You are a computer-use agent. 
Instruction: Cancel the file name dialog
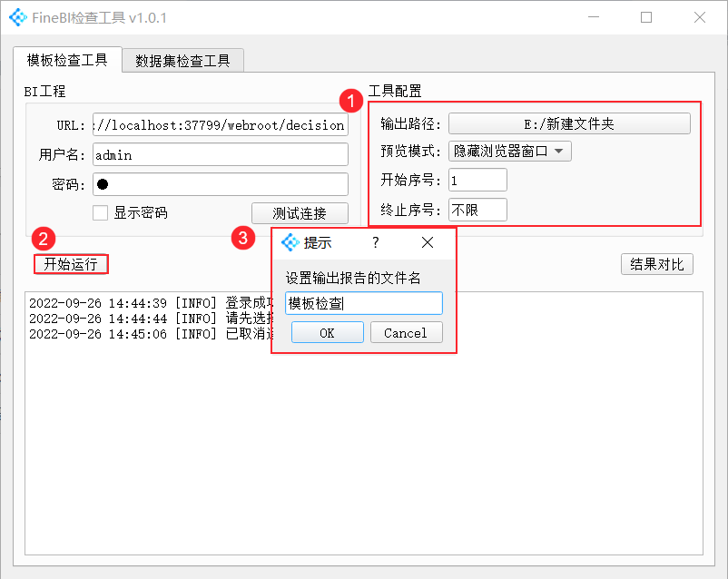(x=407, y=332)
